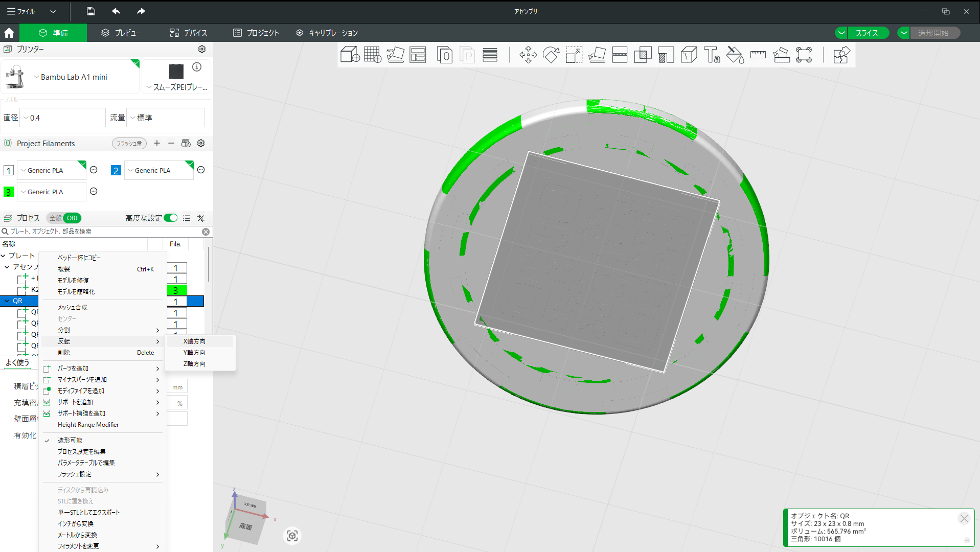Screen dimensions: 980x552
Task: Click filament 1 color swatch
Action: click(9, 170)
